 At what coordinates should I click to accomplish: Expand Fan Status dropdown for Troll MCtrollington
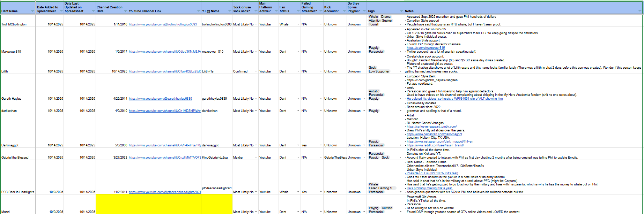tap(298, 24)
